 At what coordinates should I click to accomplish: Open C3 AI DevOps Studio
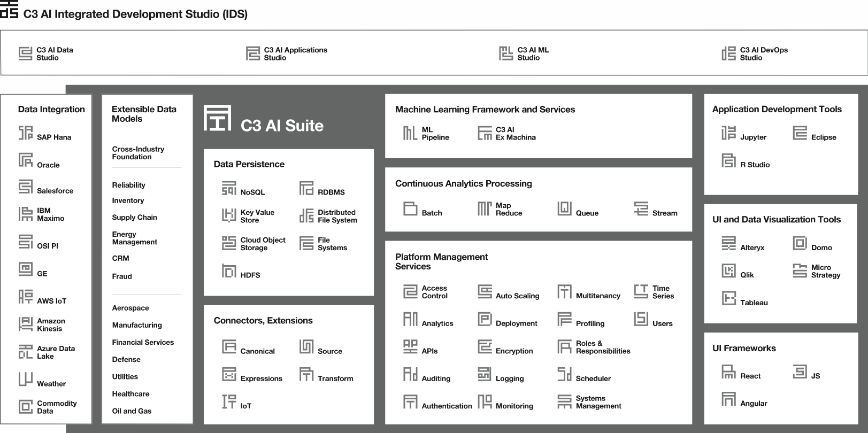pos(755,53)
